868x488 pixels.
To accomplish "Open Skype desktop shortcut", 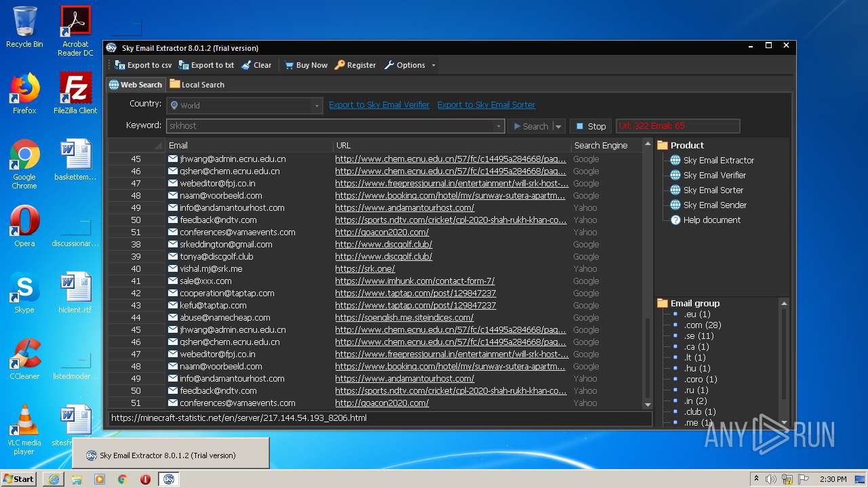I will click(x=24, y=293).
